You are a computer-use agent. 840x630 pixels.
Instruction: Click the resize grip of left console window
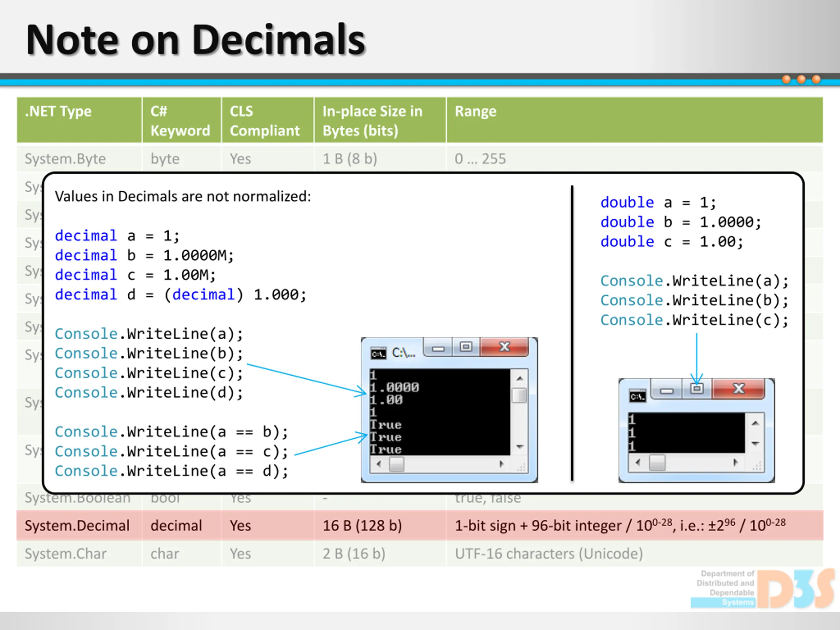(521, 467)
